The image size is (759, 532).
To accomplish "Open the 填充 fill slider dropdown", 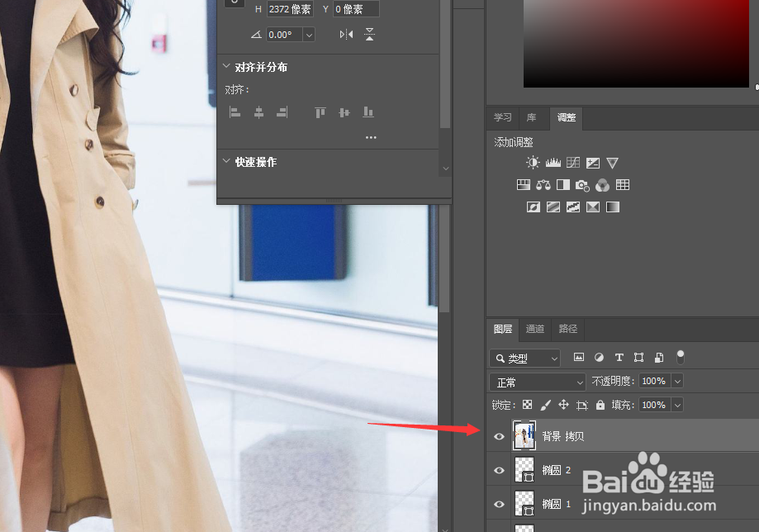I will (677, 405).
